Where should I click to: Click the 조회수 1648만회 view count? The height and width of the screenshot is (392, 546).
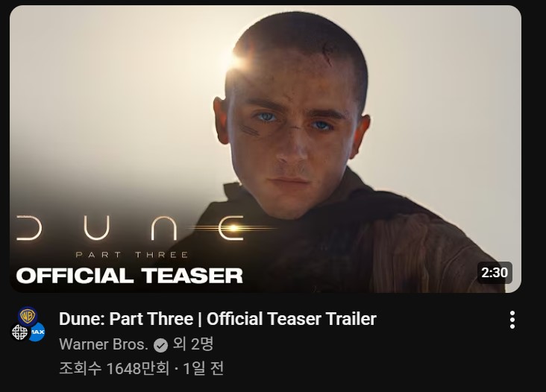coord(114,368)
